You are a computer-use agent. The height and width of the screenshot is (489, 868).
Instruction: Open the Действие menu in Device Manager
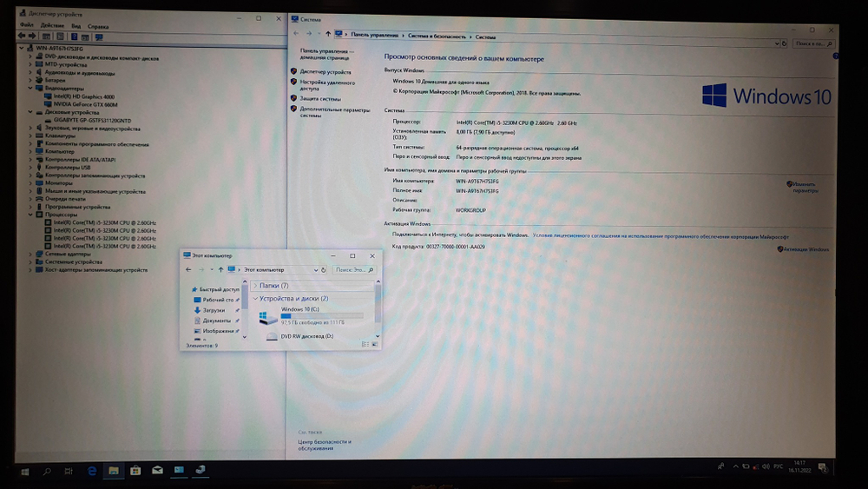pos(53,25)
